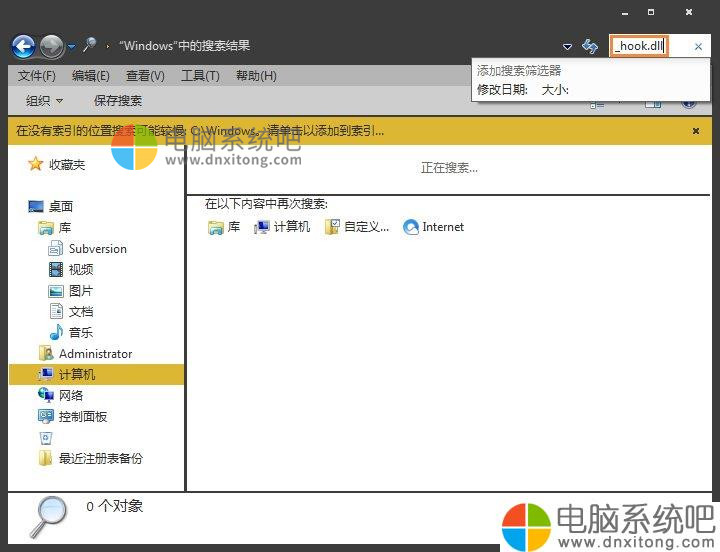
Task: Open the 文件(F) menu
Action: pos(37,76)
